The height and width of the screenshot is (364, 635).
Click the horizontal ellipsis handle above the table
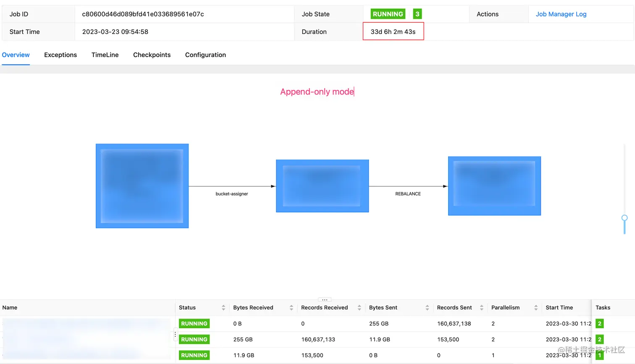pos(325,300)
